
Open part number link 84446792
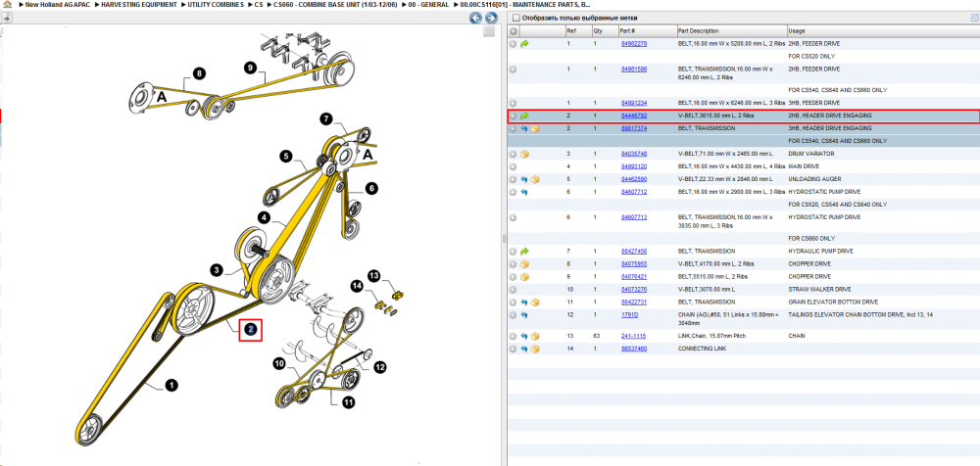pos(633,116)
